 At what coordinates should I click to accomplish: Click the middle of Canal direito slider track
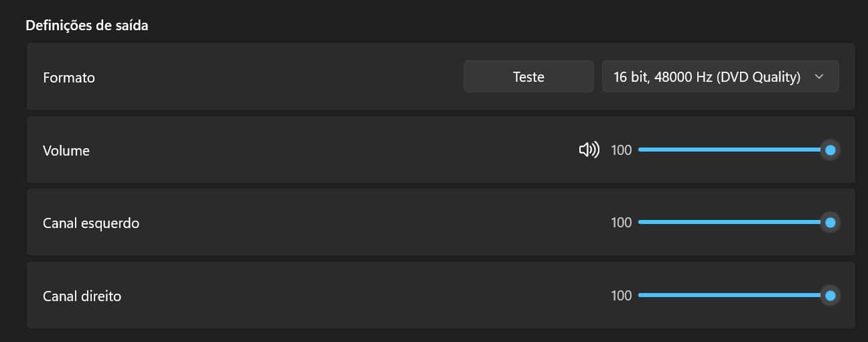click(x=733, y=295)
